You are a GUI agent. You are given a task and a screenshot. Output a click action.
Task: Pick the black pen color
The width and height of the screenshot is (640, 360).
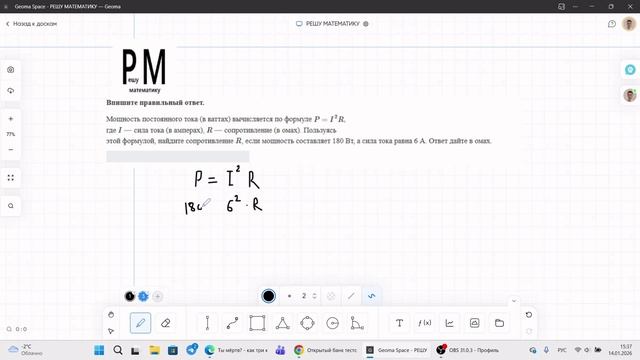269,296
